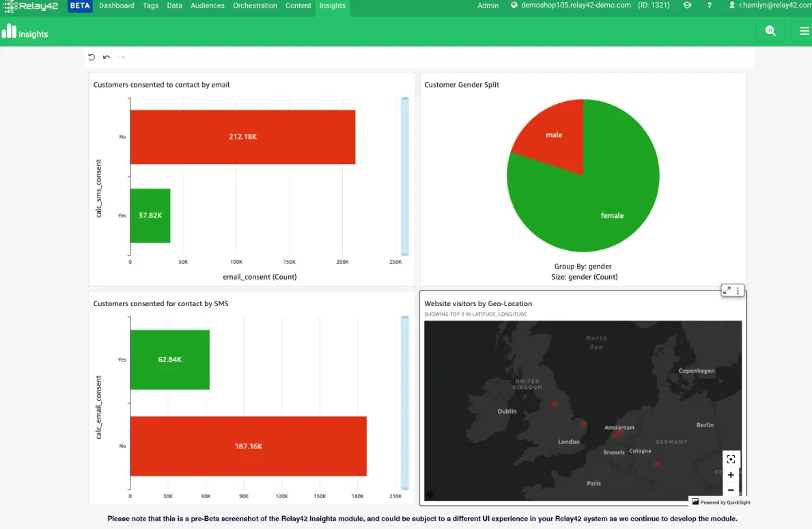
Task: Maximize the Geo-Location map visual
Action: click(727, 290)
